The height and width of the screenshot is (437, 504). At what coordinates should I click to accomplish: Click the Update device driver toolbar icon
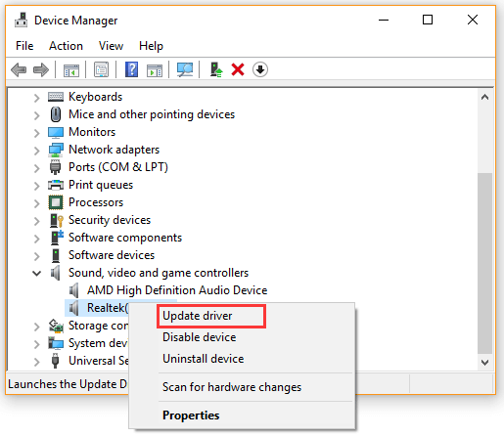216,69
